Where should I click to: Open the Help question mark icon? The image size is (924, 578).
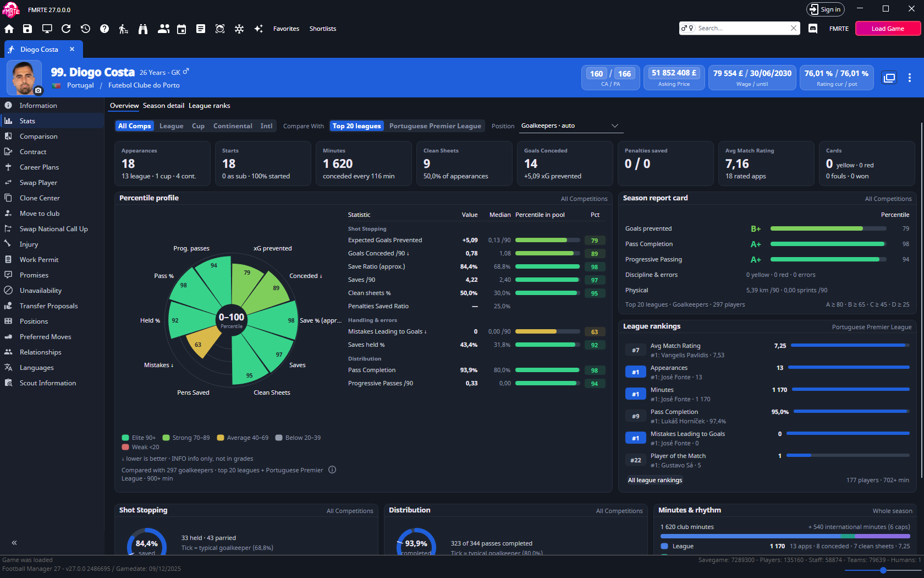pos(105,29)
